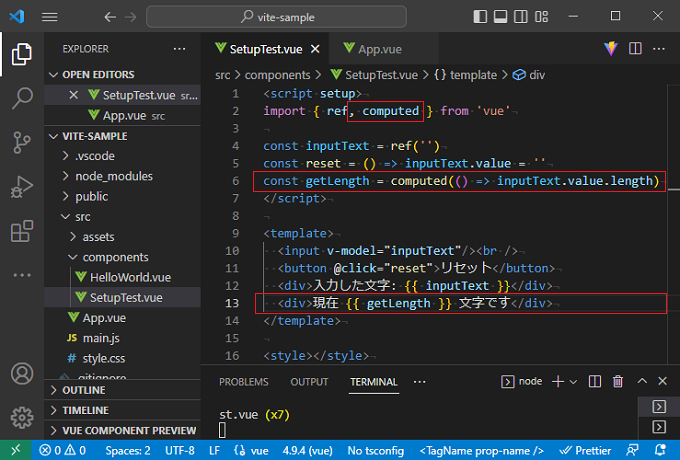Open Customize Layout icon
The image size is (680, 460).
[x=542, y=16]
